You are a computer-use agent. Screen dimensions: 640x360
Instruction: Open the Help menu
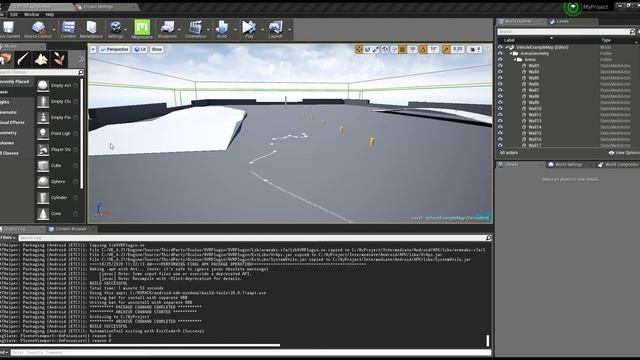point(50,14)
